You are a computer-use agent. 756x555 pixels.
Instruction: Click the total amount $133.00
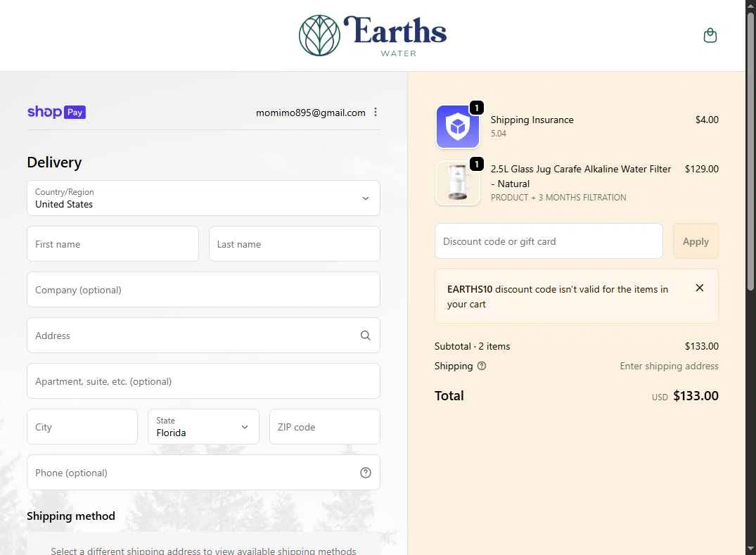[696, 396]
